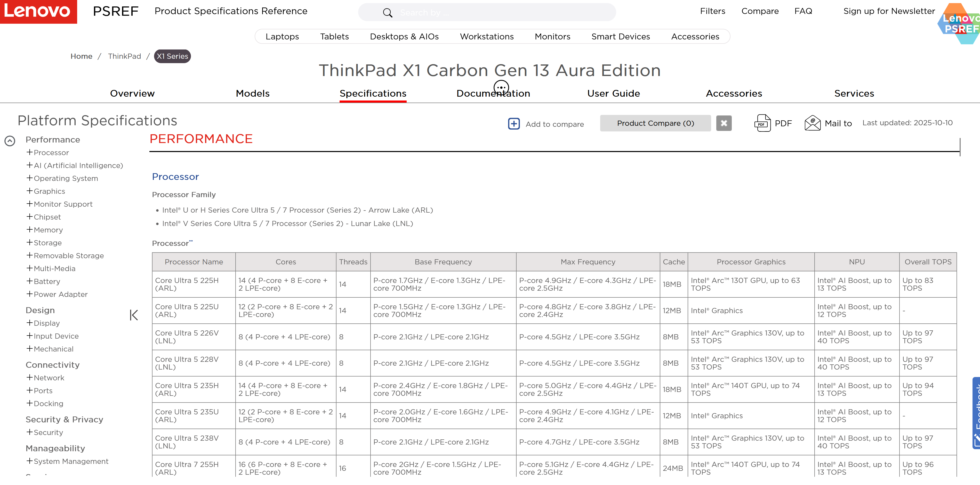
Task: Open the Laptops category menu
Action: (282, 37)
